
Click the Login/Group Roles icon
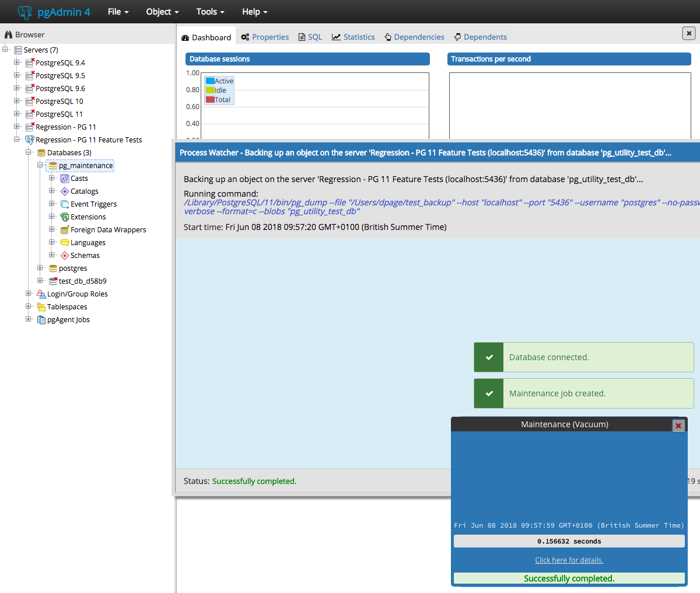(41, 294)
